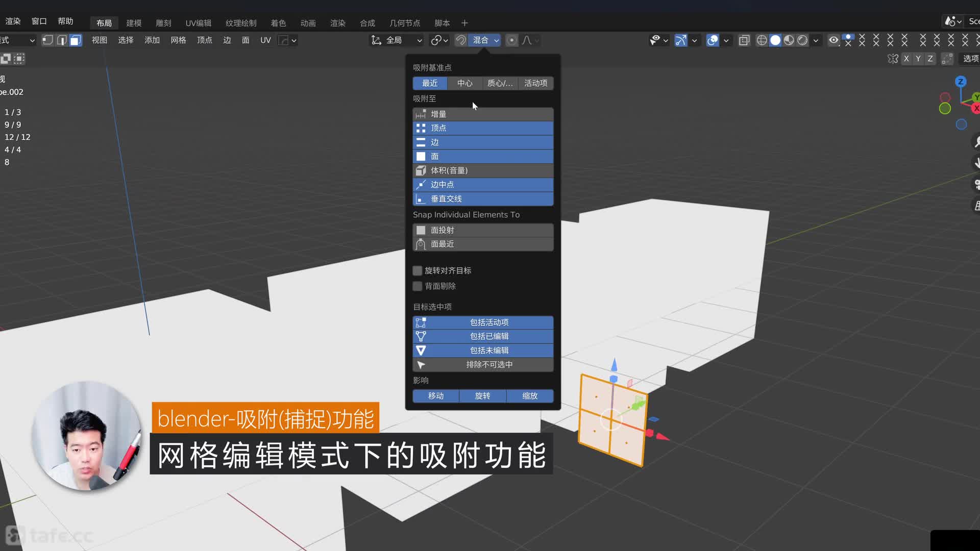980x551 pixels.
Task: Switch to face select mode icon
Action: 75,40
